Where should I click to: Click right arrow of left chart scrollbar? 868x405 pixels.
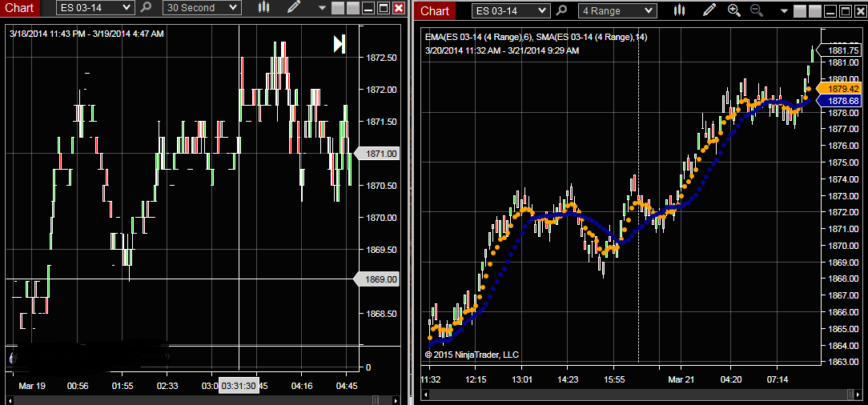click(396, 400)
